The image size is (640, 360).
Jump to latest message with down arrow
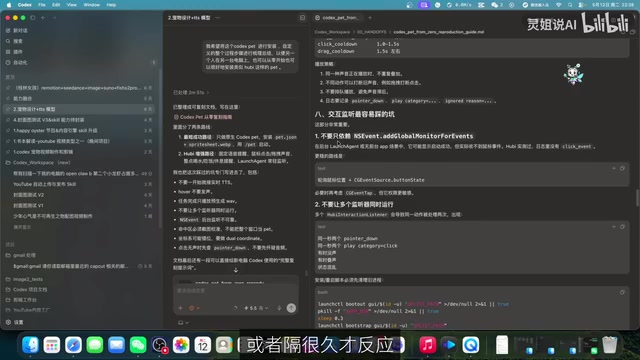click(x=236, y=270)
